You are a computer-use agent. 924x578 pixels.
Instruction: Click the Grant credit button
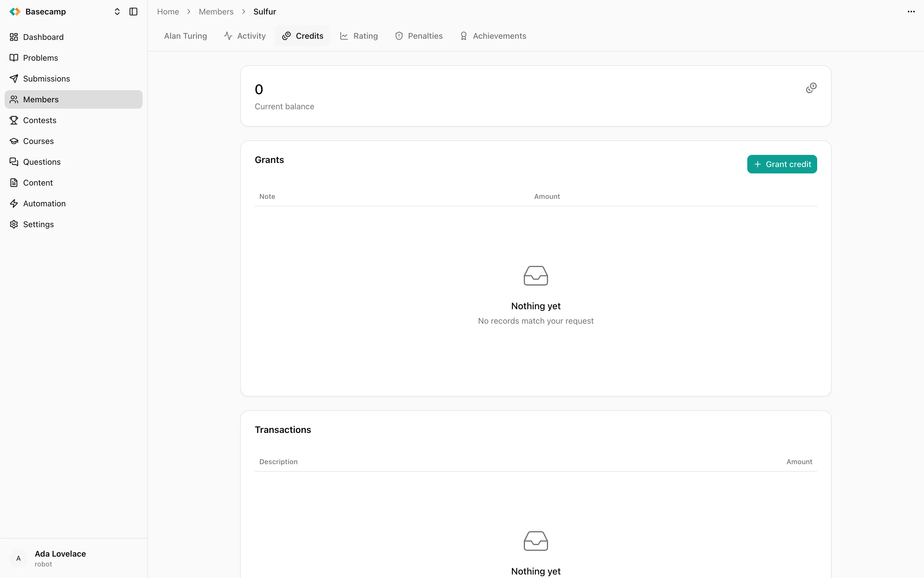[x=782, y=164]
